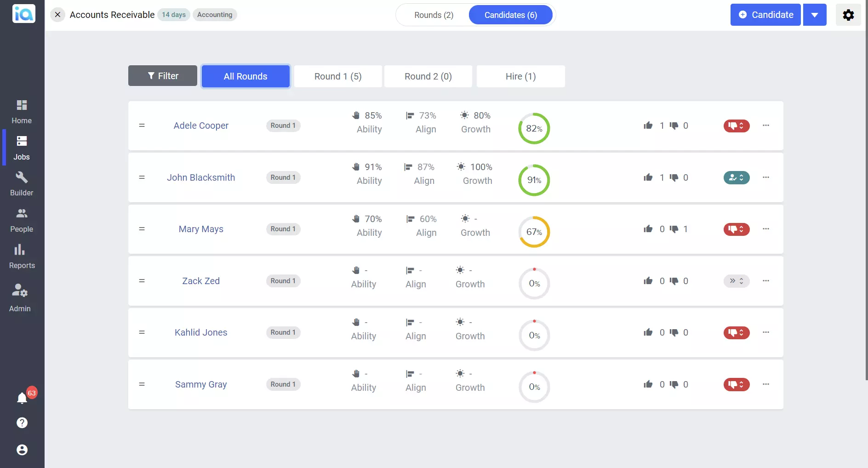Open the Home section in the sidebar
Screen dimensions: 868x468
click(x=21, y=111)
